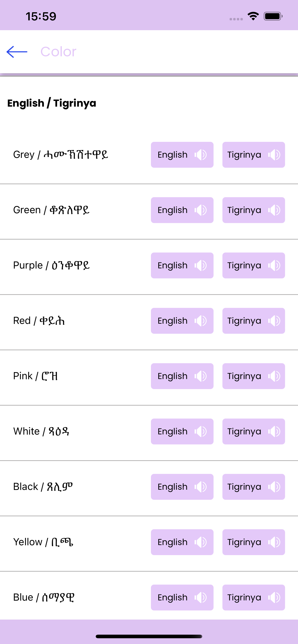Play Tigrinya pronunciation of Green
This screenshot has width=298, height=644.
pos(253,210)
